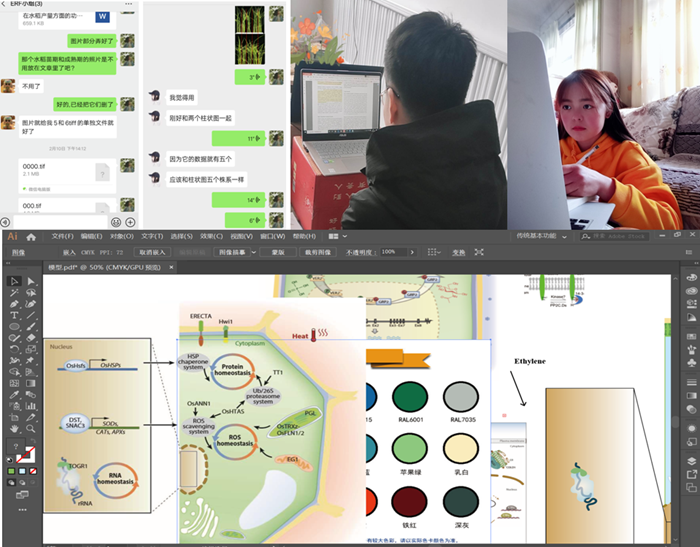The width and height of the screenshot is (700, 547).
Task: Expand the opacity slider arrow
Action: pyautogui.click(x=412, y=252)
